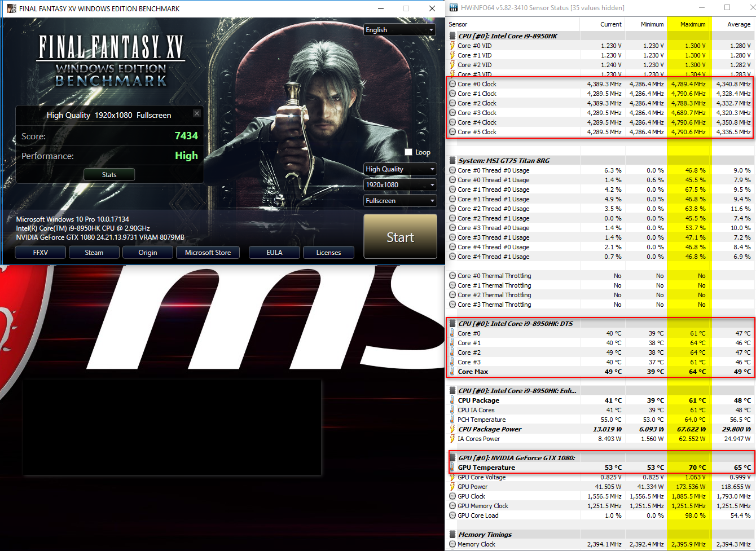The image size is (756, 551).
Task: Click the lightning icon beside GPU Power
Action: point(452,487)
